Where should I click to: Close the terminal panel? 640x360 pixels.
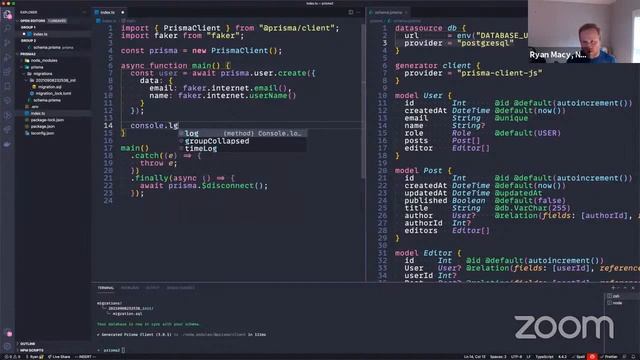(x=633, y=288)
